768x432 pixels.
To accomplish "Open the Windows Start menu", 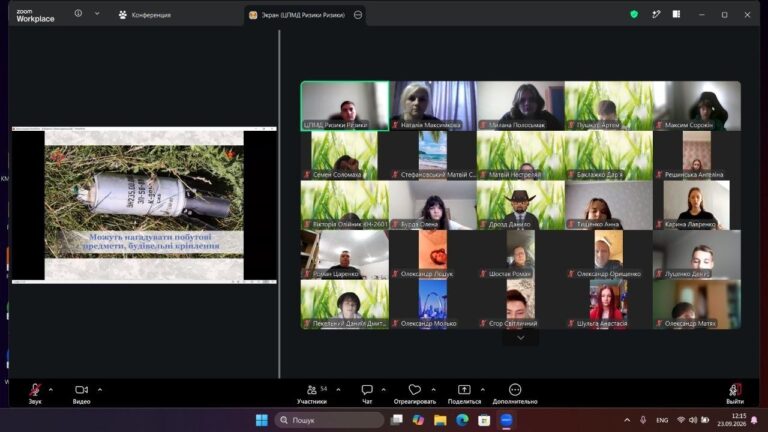I will click(x=262, y=420).
